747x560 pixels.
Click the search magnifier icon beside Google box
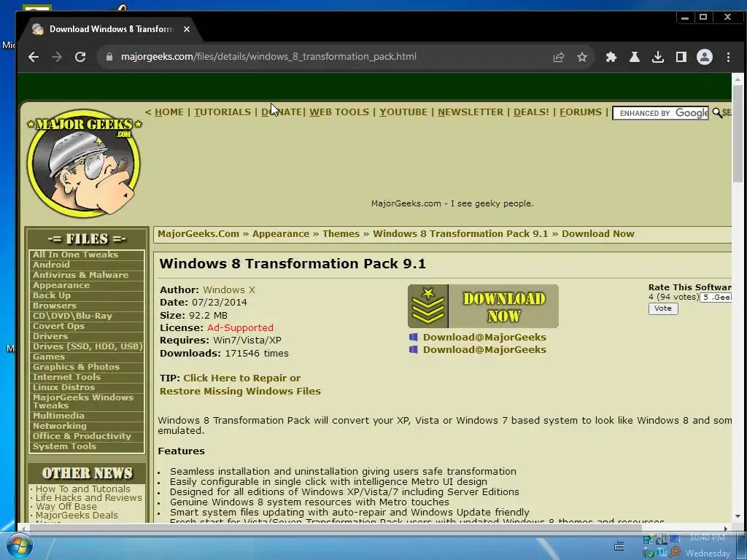[717, 113]
